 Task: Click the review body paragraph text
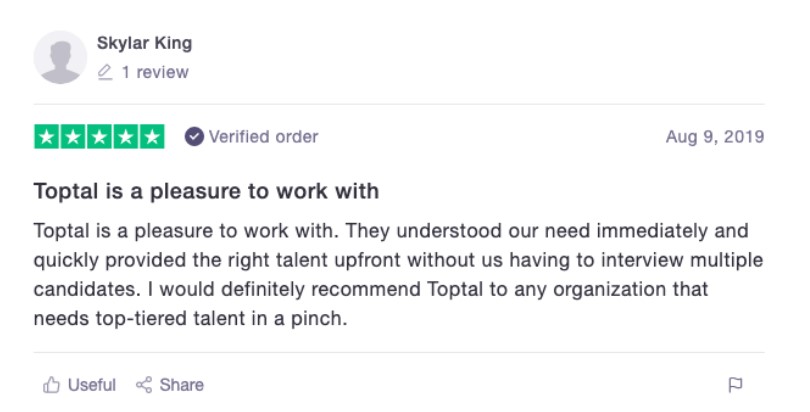(398, 275)
